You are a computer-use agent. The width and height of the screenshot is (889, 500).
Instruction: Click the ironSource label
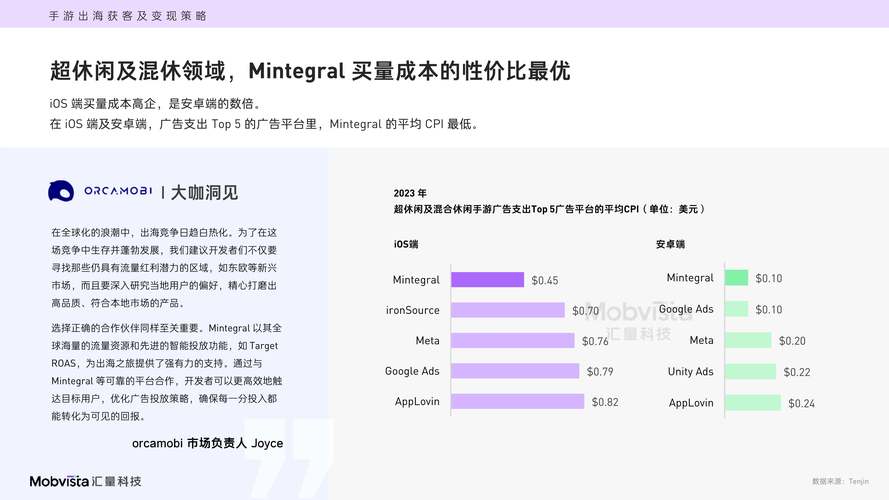click(x=413, y=310)
